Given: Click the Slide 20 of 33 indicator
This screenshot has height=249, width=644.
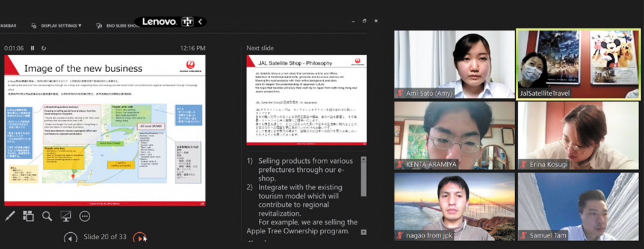Looking at the screenshot, I should point(105,237).
